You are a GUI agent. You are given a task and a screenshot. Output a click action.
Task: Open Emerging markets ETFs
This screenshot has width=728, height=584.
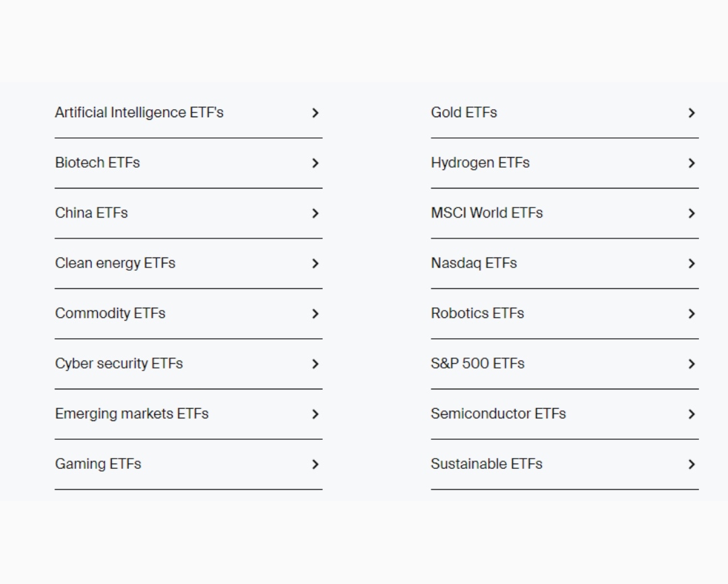(x=189, y=414)
